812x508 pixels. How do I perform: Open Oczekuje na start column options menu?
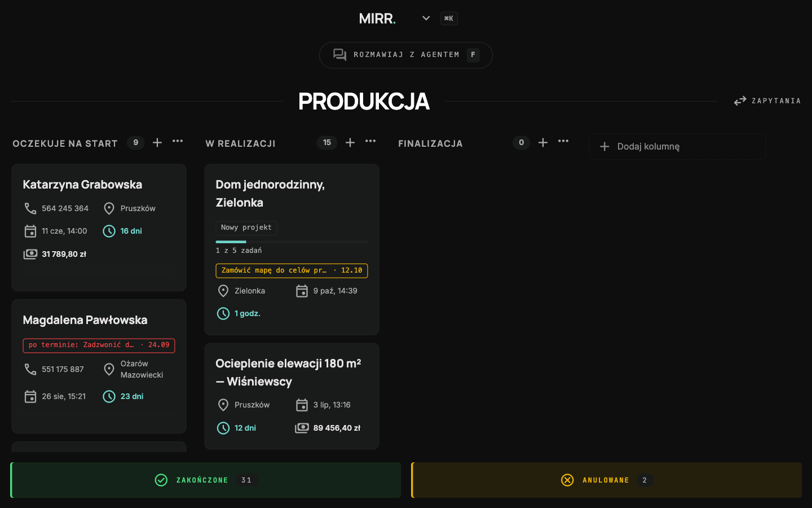178,141
